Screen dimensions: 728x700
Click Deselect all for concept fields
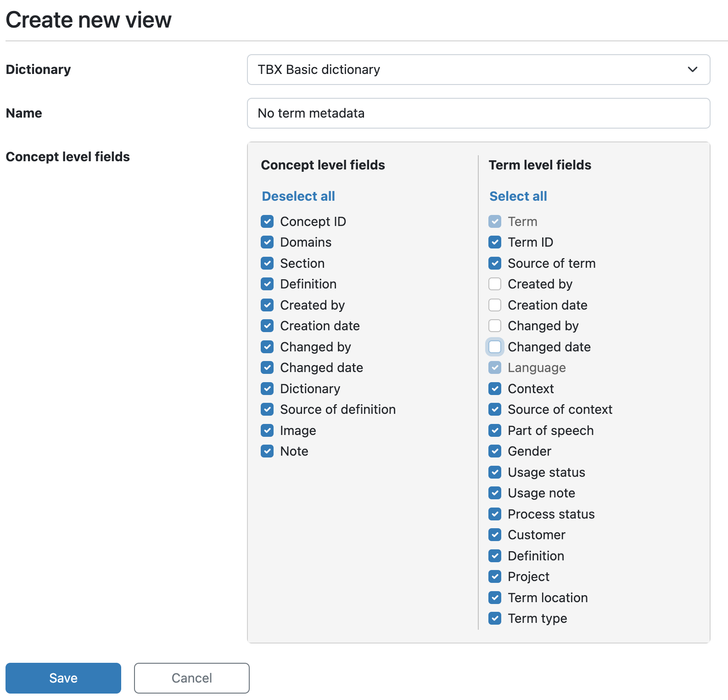298,196
